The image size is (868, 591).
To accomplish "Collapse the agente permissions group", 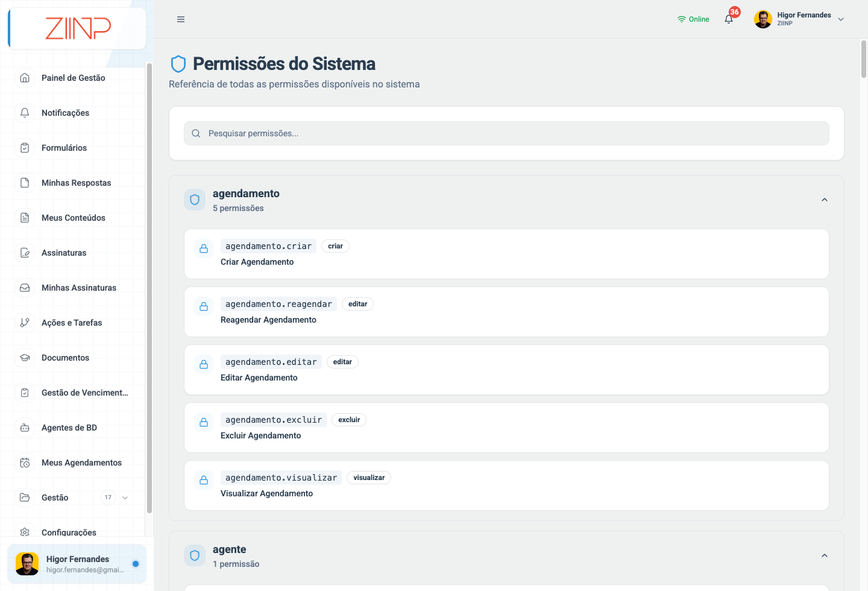I will pyautogui.click(x=825, y=555).
